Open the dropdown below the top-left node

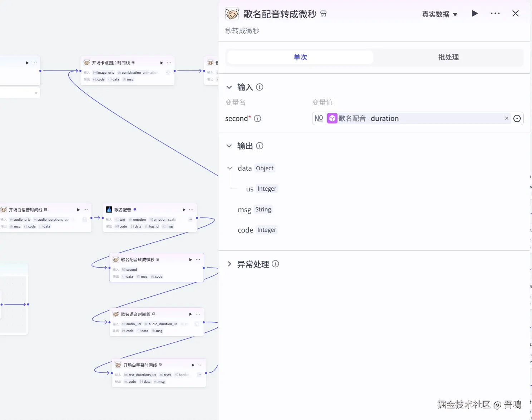tap(36, 93)
